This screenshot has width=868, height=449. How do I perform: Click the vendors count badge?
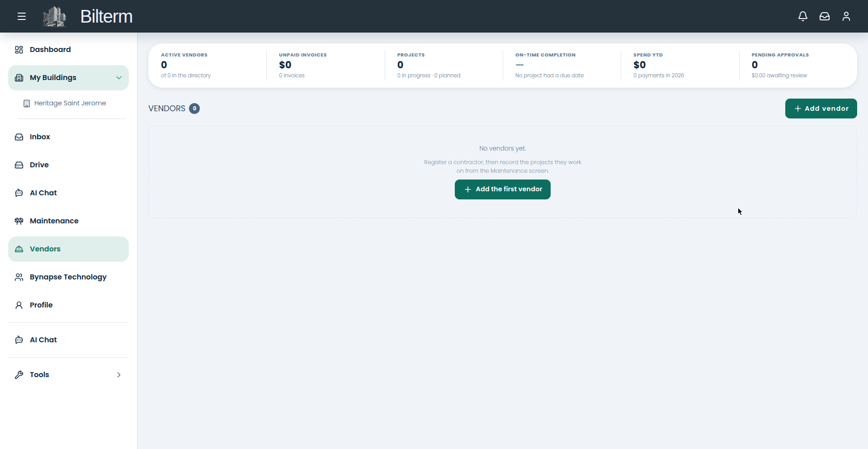point(194,109)
